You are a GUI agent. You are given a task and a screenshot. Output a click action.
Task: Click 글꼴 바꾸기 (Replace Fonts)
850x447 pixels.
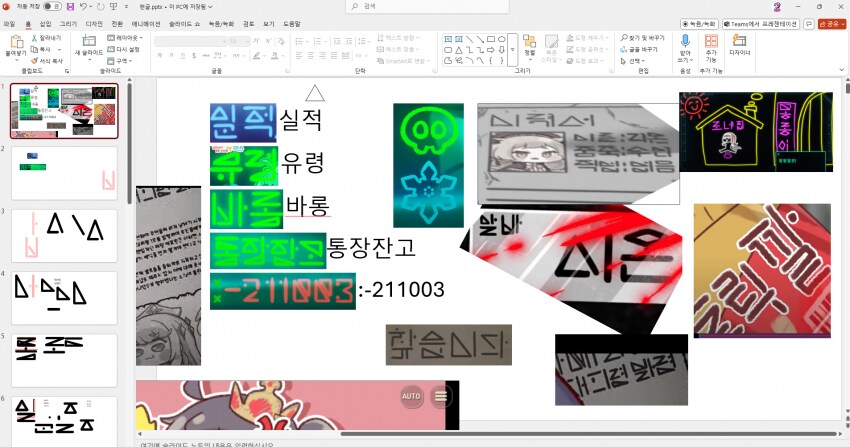click(x=639, y=49)
